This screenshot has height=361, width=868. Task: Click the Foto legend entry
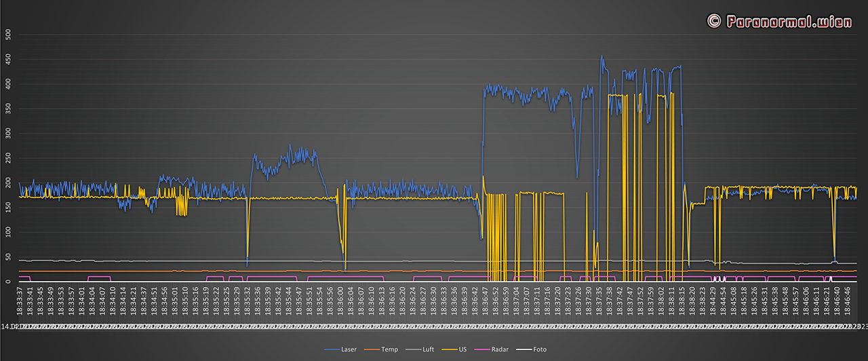(540, 349)
